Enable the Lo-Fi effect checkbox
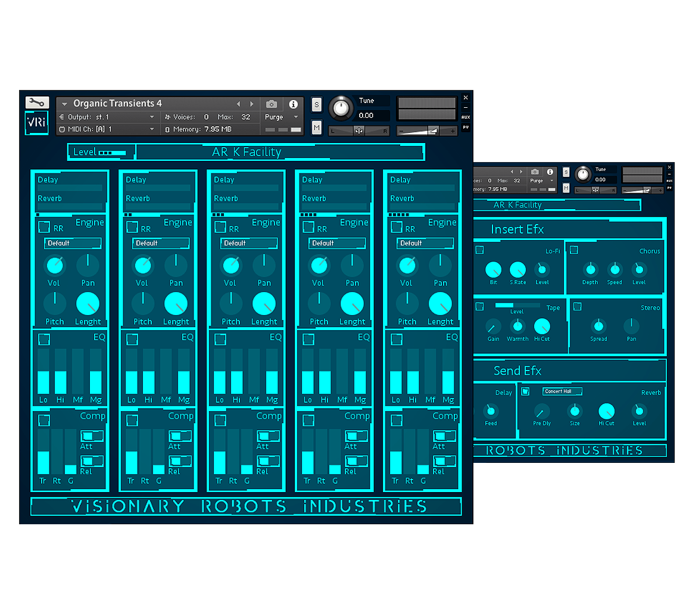This screenshot has width=686, height=616. [480, 250]
